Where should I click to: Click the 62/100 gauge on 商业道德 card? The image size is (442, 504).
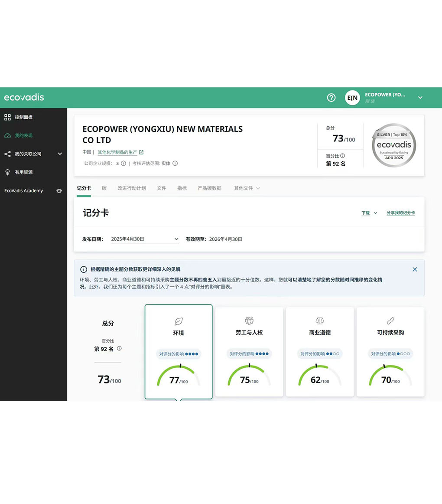tap(320, 375)
